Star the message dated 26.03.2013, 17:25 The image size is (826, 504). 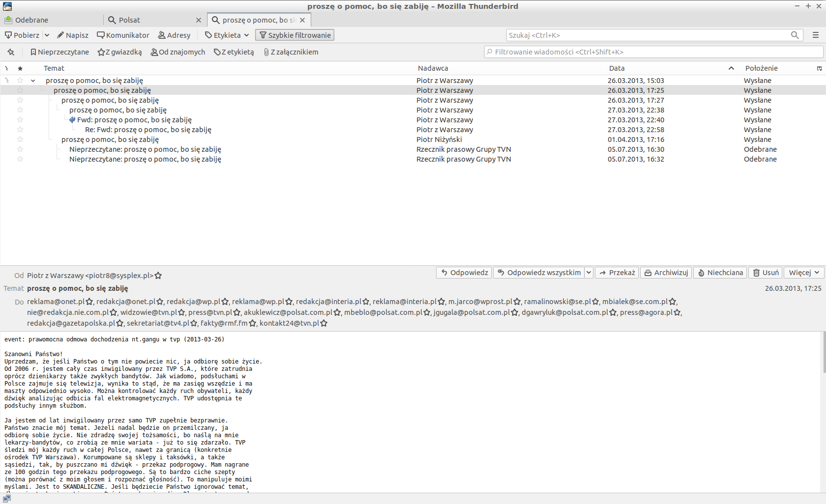pyautogui.click(x=20, y=90)
